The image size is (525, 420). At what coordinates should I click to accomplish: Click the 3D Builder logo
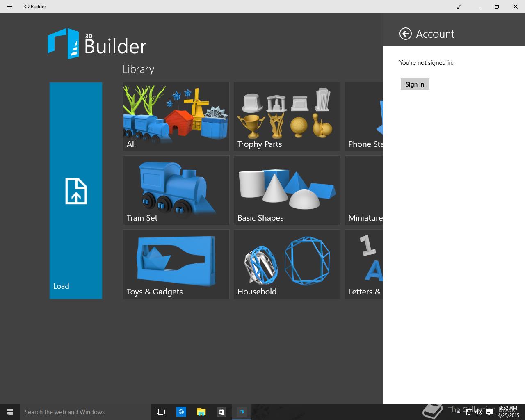(x=97, y=44)
